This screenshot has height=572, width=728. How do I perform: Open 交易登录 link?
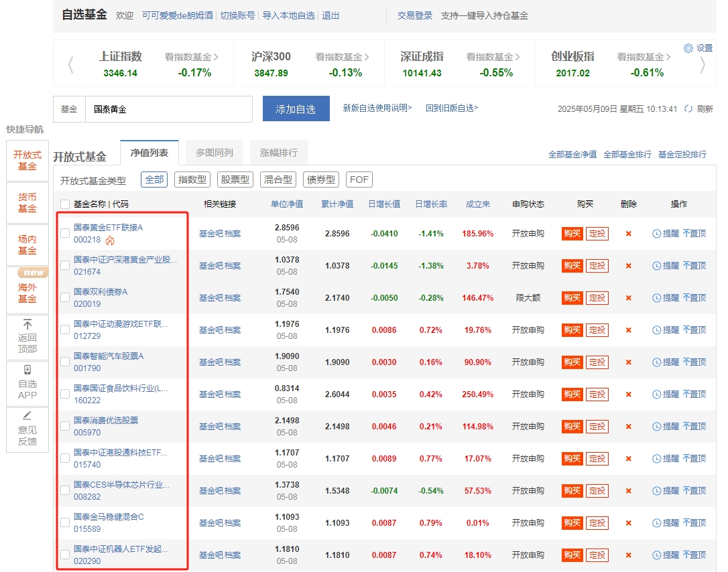coord(414,16)
